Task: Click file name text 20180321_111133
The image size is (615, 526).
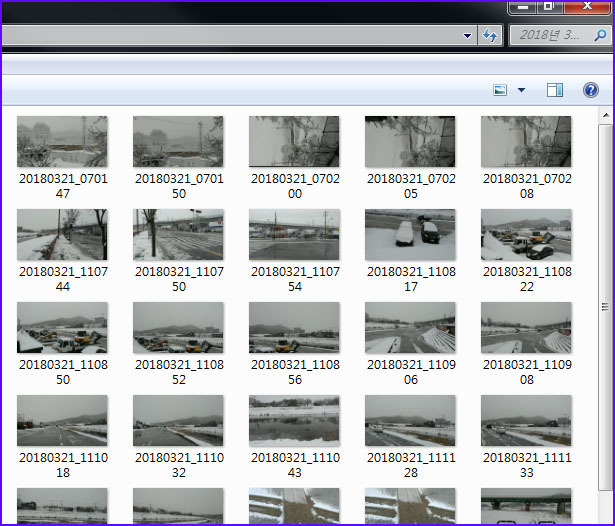Action: coord(527,465)
